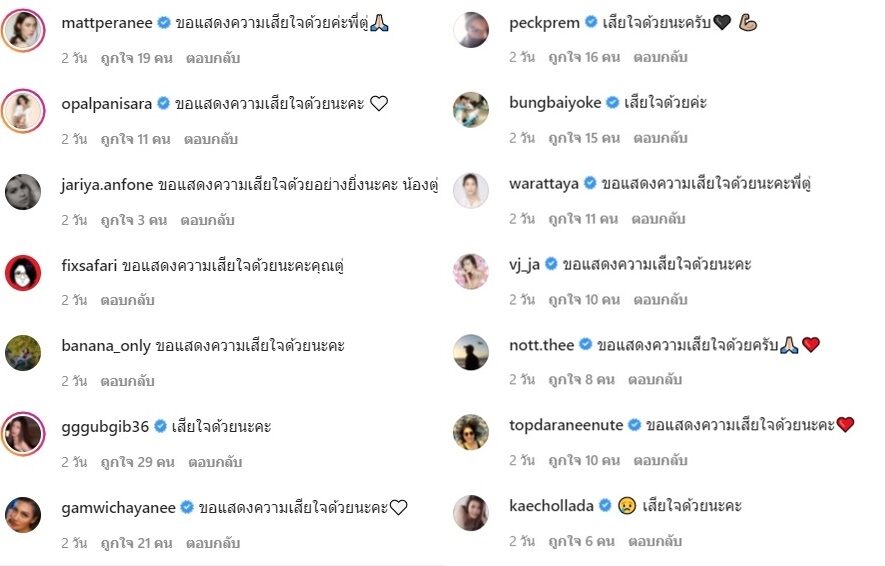Reply to banana_only's comment
Viewport: 885px width, 566px height.
click(128, 381)
